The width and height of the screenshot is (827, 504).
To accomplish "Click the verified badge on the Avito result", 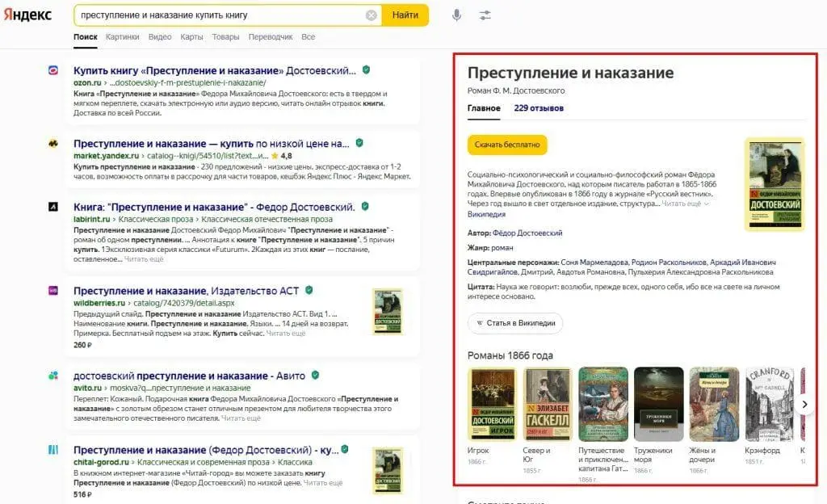I will point(315,375).
